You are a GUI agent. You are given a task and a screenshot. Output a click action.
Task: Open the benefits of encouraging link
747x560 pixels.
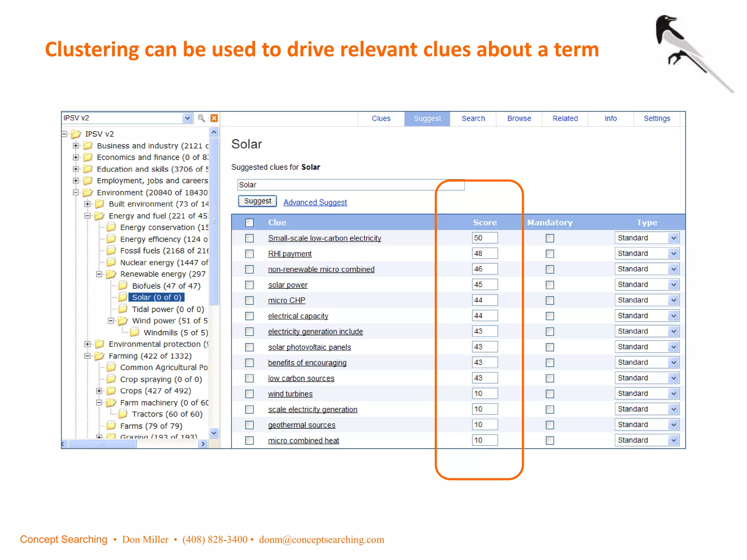(307, 363)
